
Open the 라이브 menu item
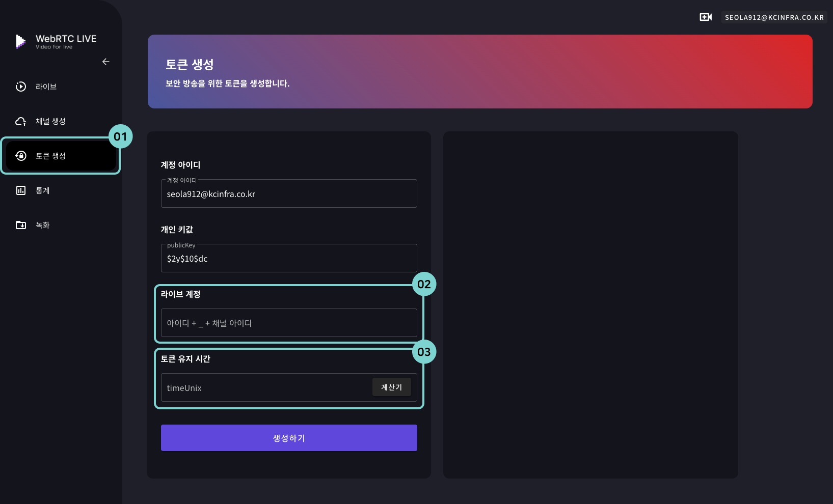click(x=46, y=87)
